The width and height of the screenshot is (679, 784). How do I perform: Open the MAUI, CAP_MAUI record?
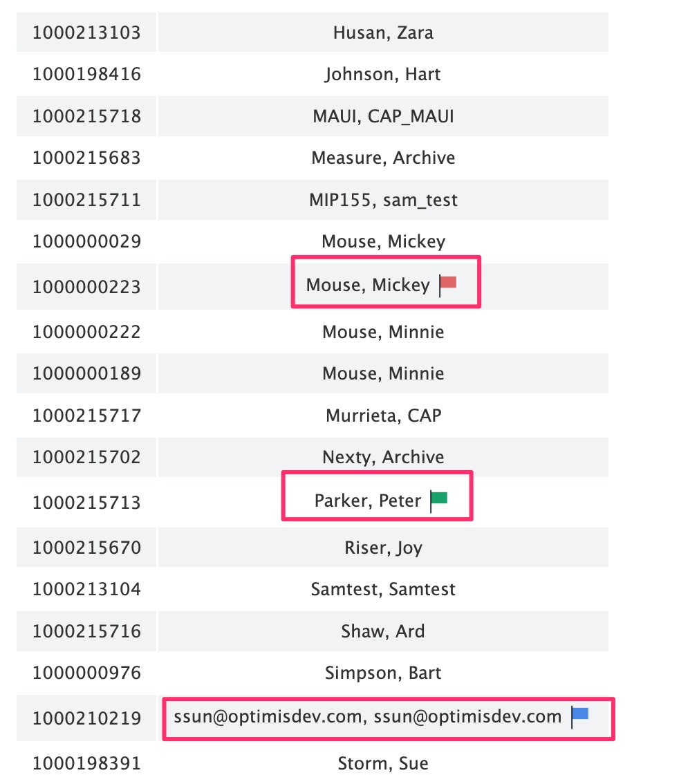pyautogui.click(x=383, y=116)
